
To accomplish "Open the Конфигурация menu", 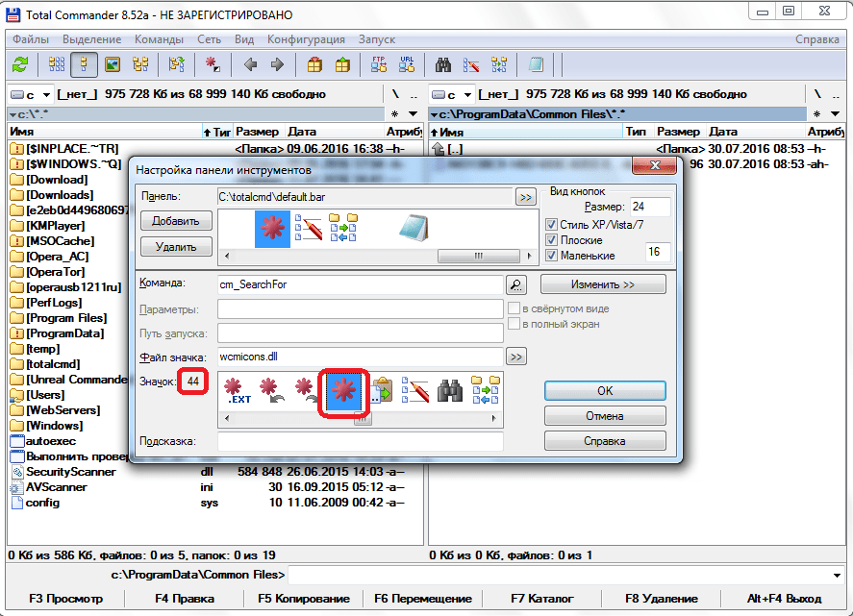I will click(x=306, y=39).
